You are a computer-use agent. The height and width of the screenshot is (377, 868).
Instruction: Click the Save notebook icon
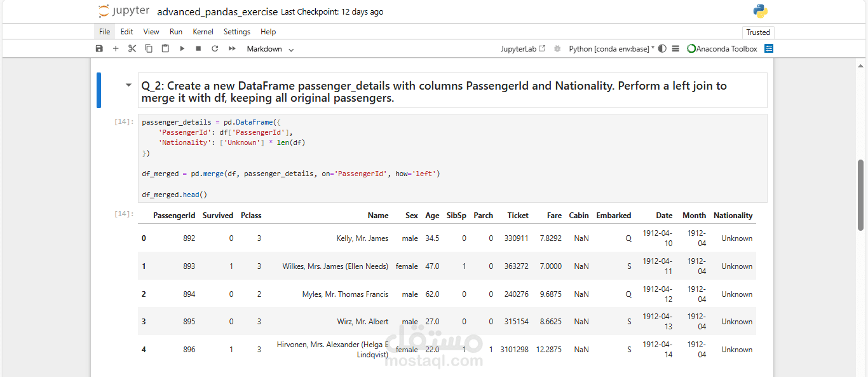tap(99, 49)
